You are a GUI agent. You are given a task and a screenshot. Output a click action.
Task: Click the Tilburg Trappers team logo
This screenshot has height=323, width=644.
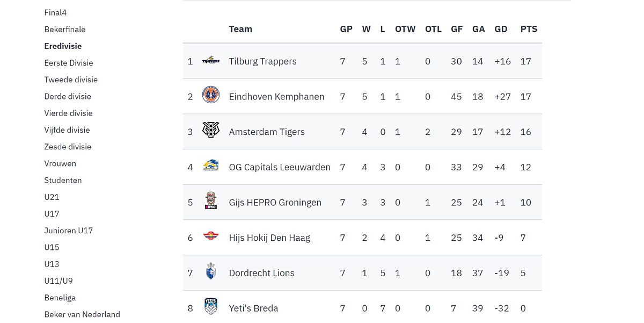coord(211,61)
